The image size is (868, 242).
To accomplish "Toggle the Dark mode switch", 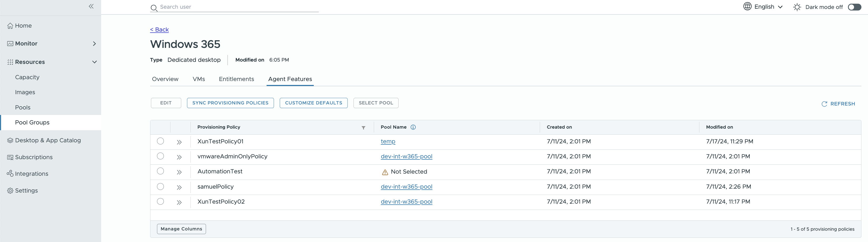I will 854,7.
